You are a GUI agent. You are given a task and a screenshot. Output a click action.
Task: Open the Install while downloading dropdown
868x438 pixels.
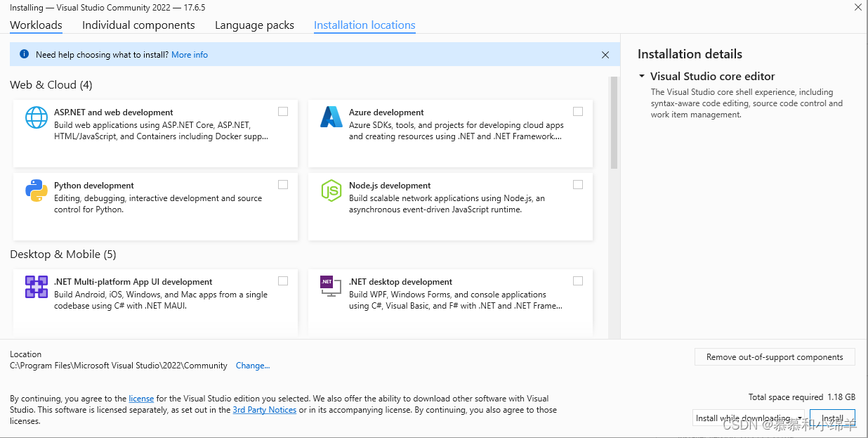(749, 418)
